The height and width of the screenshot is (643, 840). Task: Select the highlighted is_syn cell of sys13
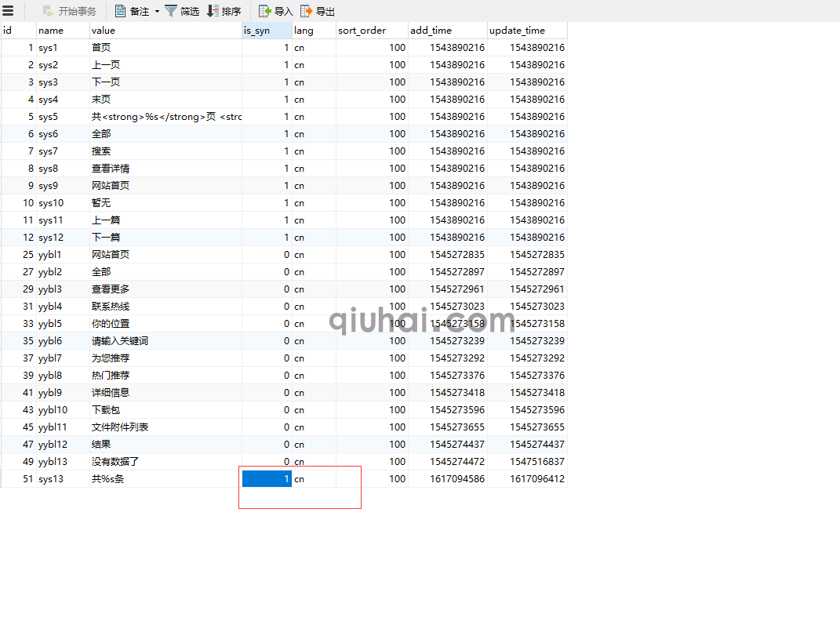(x=267, y=479)
